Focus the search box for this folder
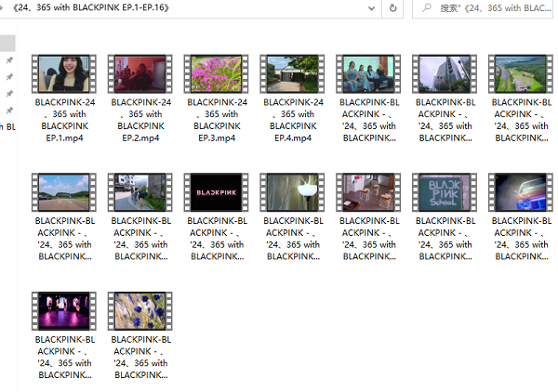Image resolution: width=558 pixels, height=392 pixels. [x=482, y=8]
